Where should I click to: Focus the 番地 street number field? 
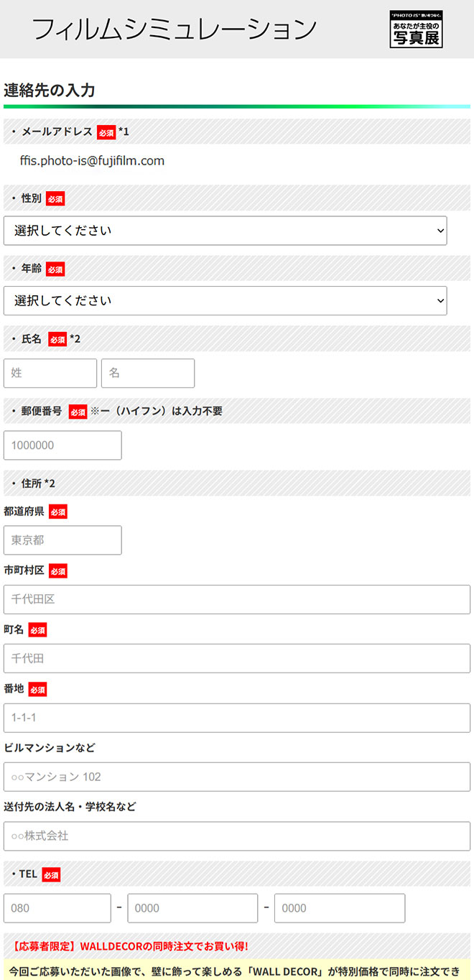[x=237, y=718]
